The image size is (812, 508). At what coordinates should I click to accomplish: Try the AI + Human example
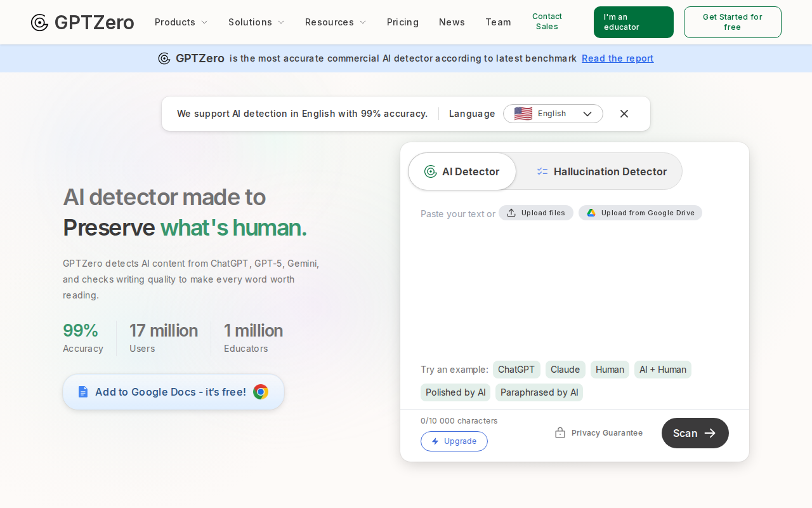pos(663,370)
